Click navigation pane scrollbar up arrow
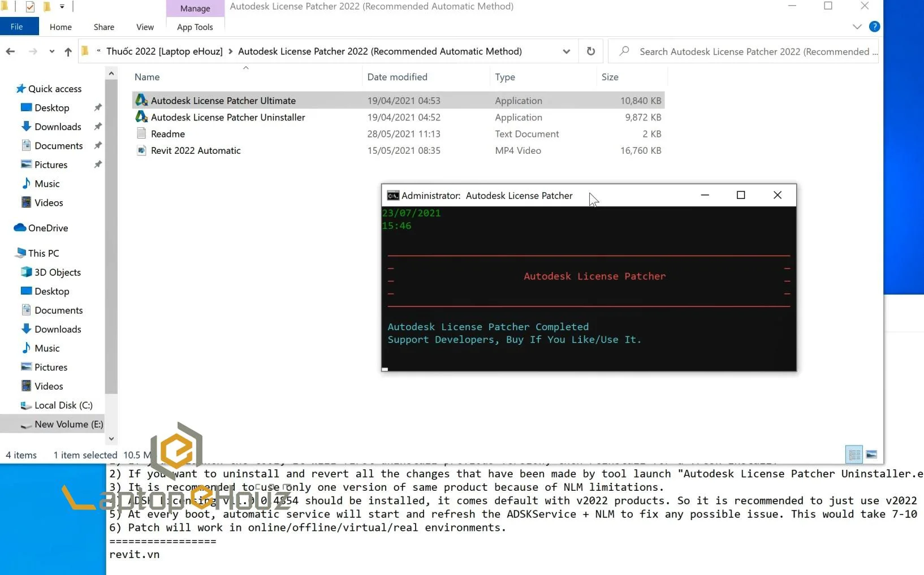This screenshot has height=575, width=924. click(111, 74)
